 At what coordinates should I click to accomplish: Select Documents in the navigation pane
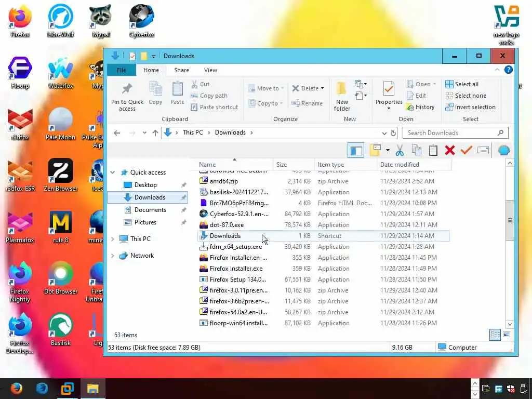pyautogui.click(x=150, y=210)
